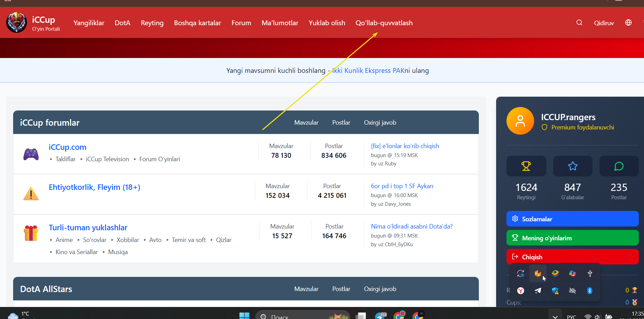Screen dimensions: 644x319
Task: Open the Takliflar subforum
Action: (x=66, y=159)
